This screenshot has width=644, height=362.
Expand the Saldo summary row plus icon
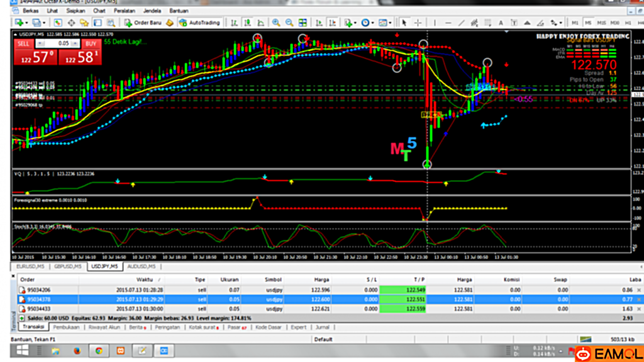point(22,318)
